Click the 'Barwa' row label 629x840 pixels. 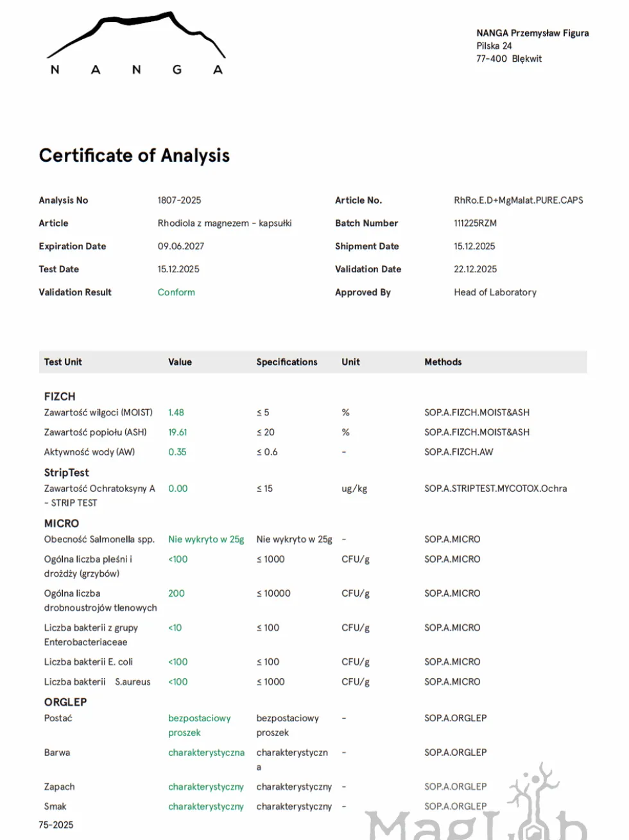click(57, 753)
